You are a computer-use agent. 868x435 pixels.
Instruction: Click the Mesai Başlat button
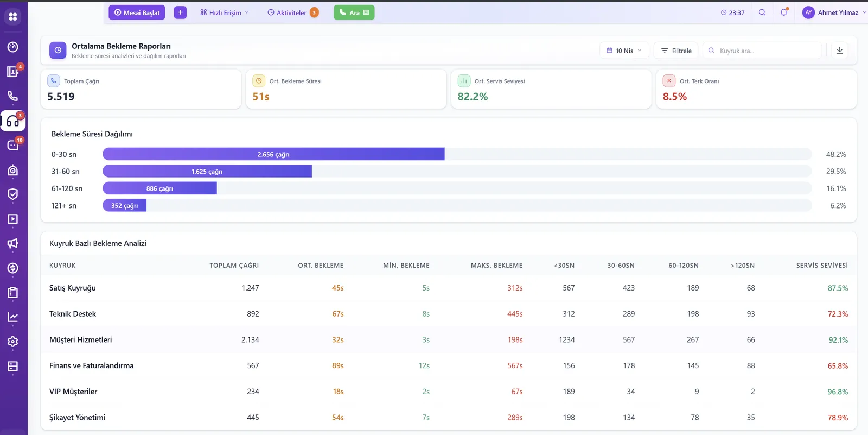click(137, 12)
